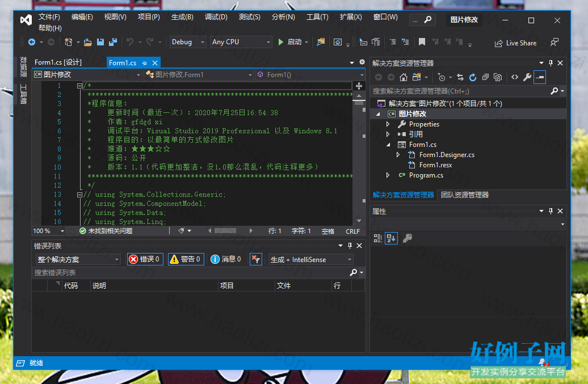Select Form1.Designer.cs in Solution Explorer

447,155
